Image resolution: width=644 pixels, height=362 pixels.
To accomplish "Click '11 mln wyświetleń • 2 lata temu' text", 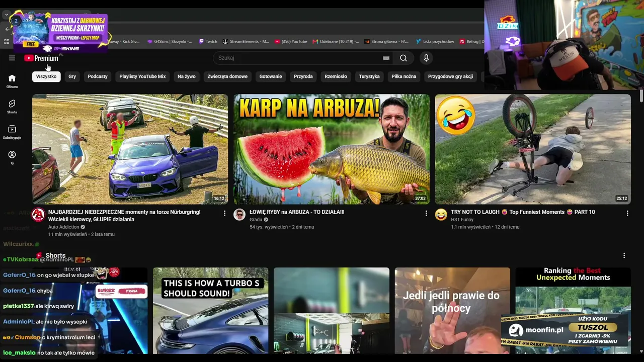I will tap(82, 234).
